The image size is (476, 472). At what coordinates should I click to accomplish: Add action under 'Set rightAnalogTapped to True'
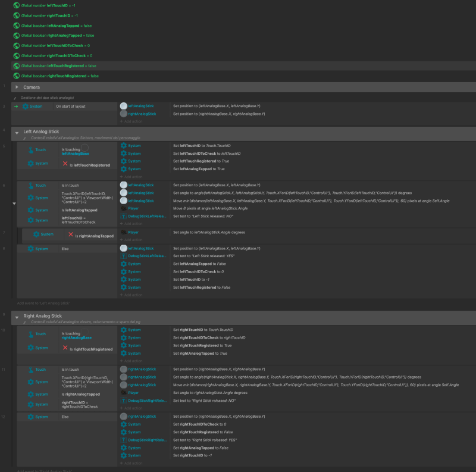131,361
